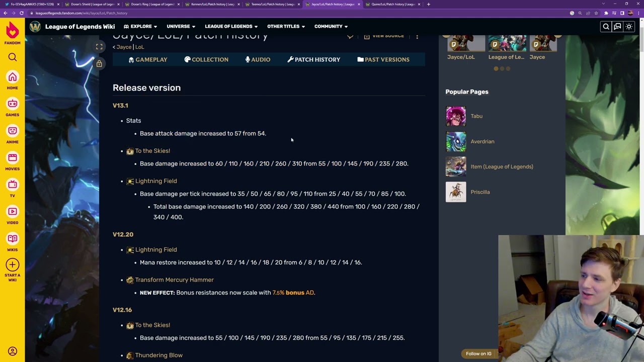
Task: Click the Follow on IG button
Action: tap(478, 353)
